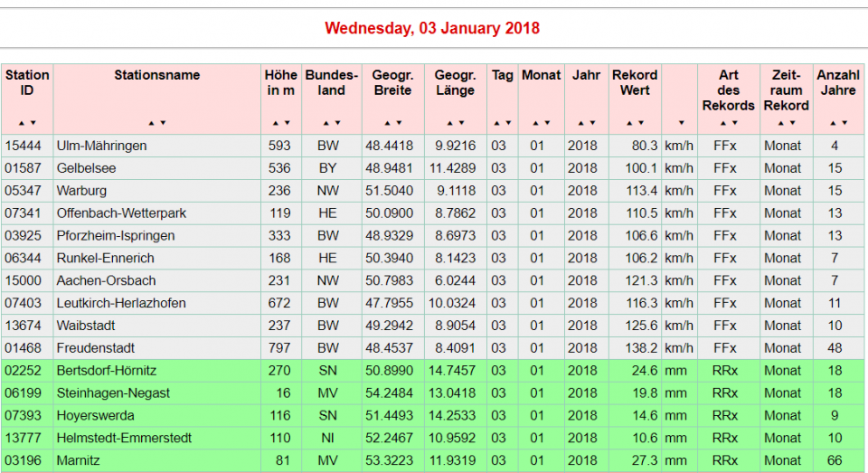
Task: Sort Station ID column ascending arrow
Action: tap(21, 123)
